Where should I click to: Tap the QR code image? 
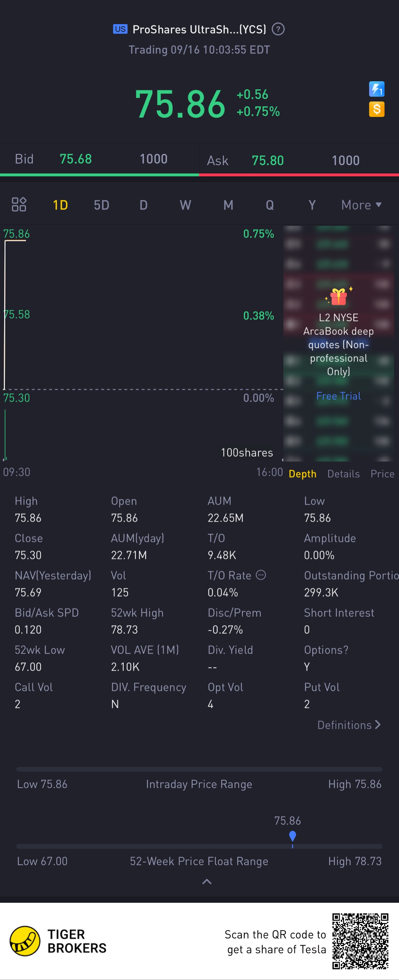click(360, 941)
